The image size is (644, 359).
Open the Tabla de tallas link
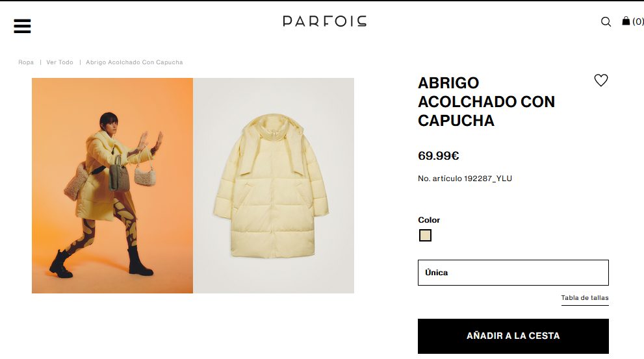coord(585,298)
